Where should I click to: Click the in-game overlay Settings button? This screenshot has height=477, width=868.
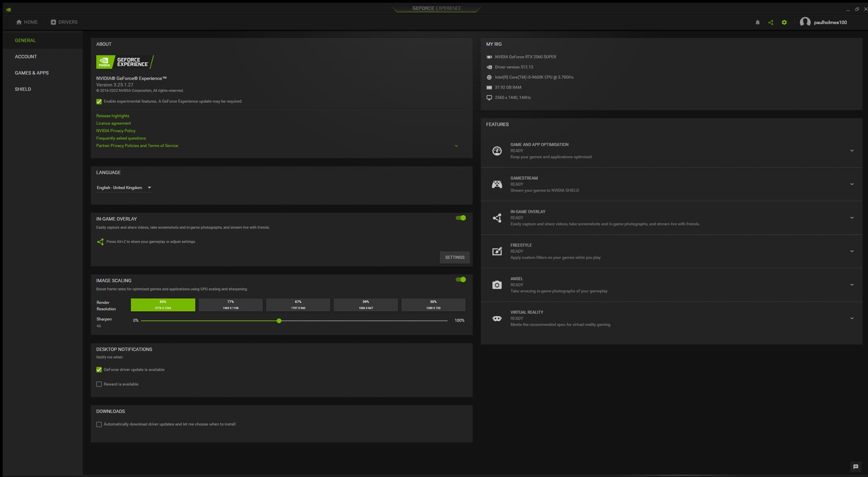pyautogui.click(x=454, y=257)
